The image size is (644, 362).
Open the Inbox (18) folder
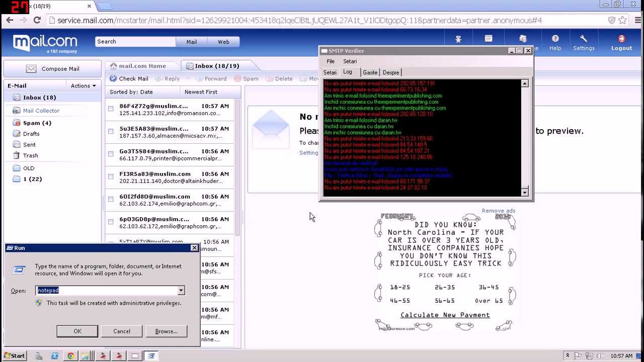tap(40, 98)
